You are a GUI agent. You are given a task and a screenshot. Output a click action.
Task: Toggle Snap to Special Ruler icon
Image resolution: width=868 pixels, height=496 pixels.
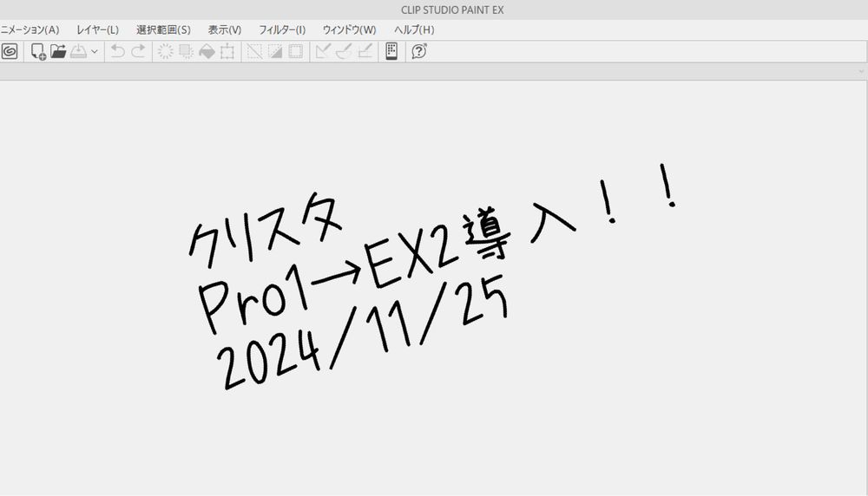click(344, 51)
